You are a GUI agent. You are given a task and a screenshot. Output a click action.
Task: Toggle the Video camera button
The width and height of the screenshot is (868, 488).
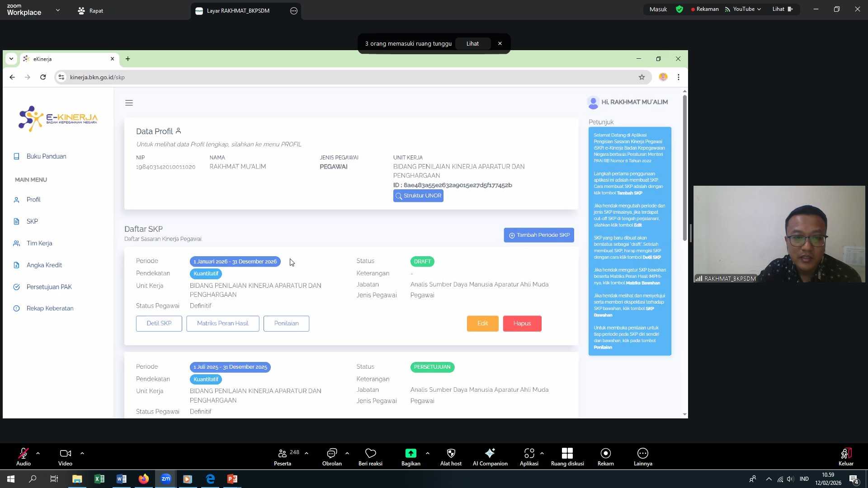pyautogui.click(x=65, y=453)
